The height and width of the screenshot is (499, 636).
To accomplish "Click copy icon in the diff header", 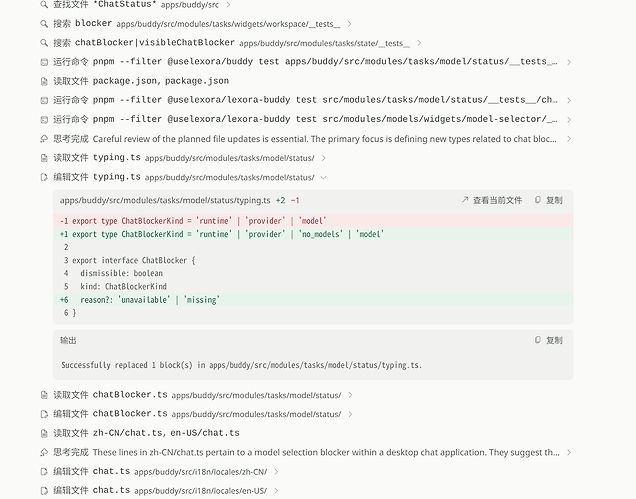I will 538,200.
